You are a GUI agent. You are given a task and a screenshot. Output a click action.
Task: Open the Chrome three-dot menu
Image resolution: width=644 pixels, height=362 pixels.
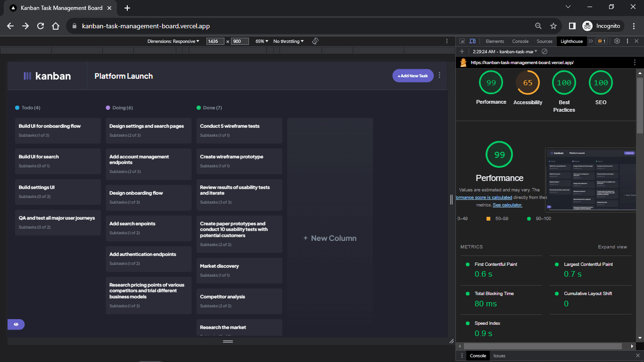(x=634, y=26)
